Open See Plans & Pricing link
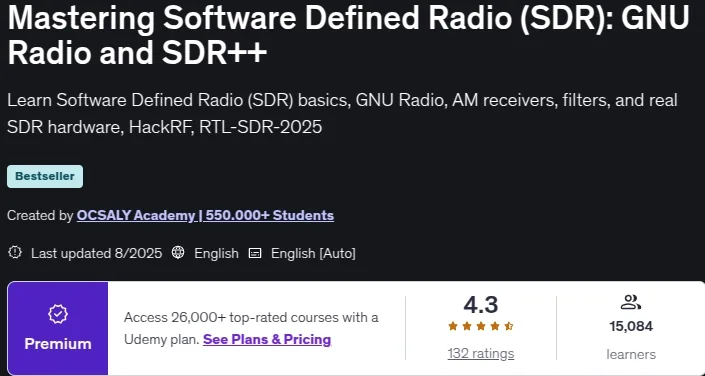Image resolution: width=705 pixels, height=376 pixels. coord(267,339)
